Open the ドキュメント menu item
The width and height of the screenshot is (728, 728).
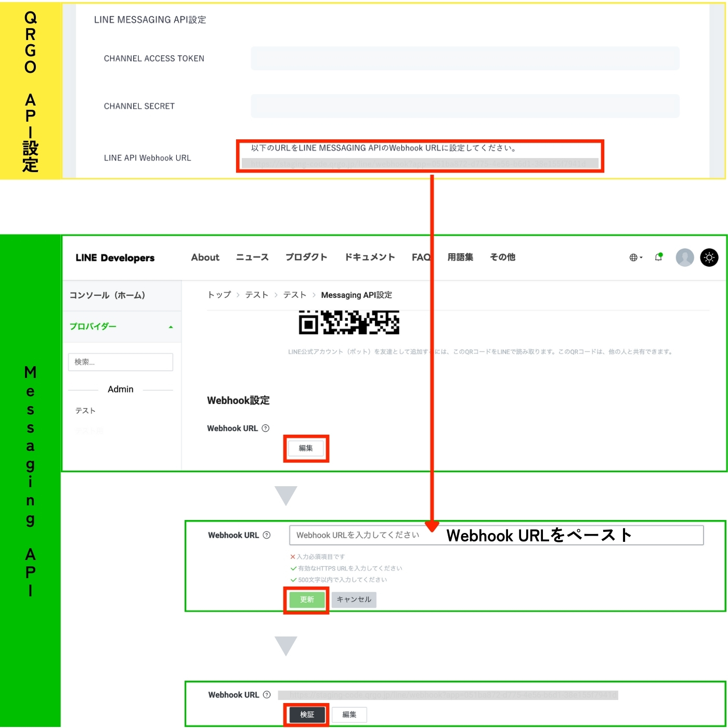(x=370, y=257)
